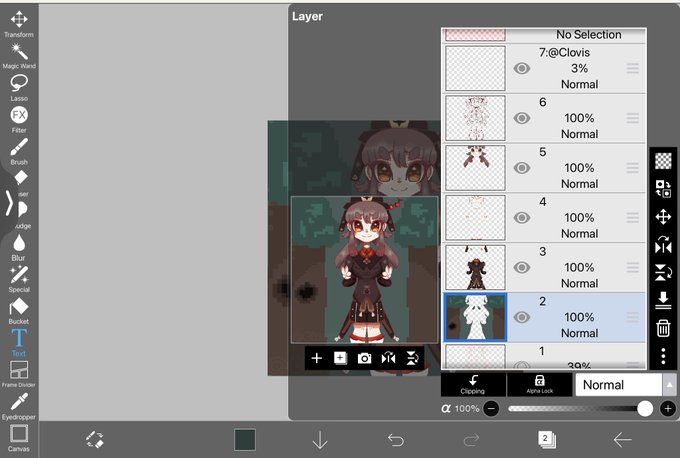Screen dimensions: 680x458
Task: Select the Smudge tool
Action: 22,214
